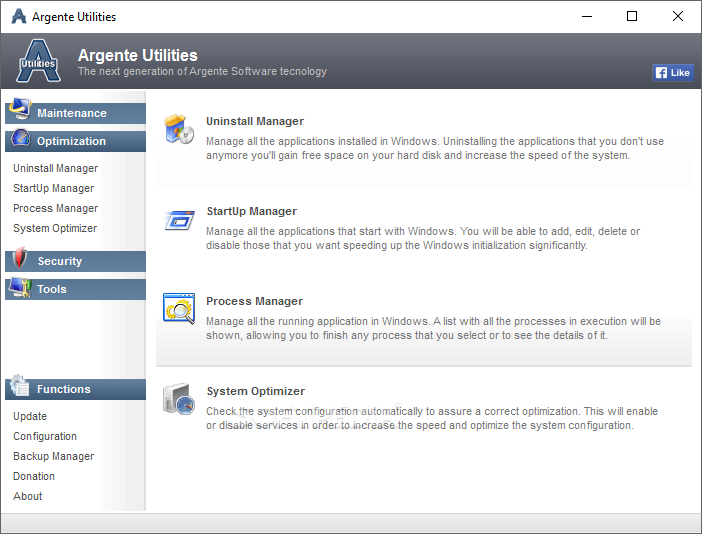
Task: Click the Argente Utilities logo in header
Action: click(39, 61)
